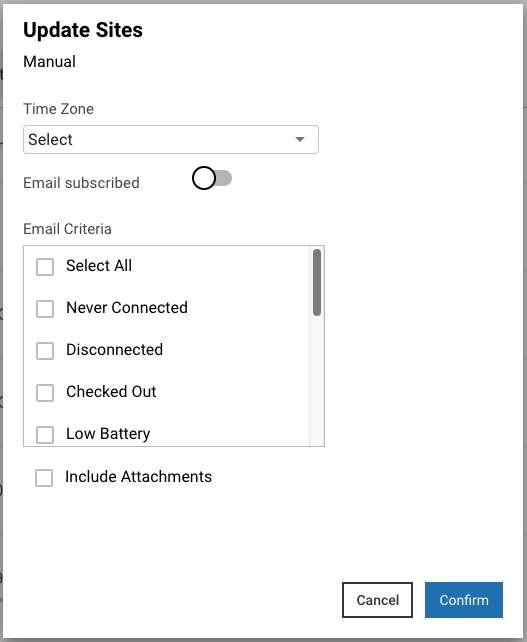Tick the Never Connected checkbox
This screenshot has height=642, width=527.
pos(45,309)
